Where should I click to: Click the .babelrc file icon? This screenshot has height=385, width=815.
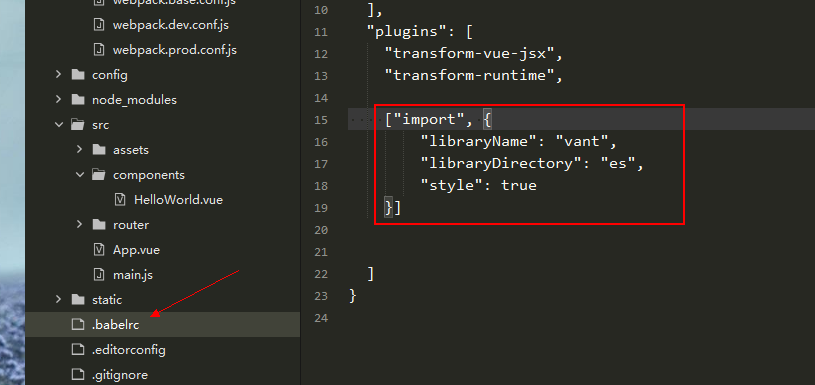point(78,325)
